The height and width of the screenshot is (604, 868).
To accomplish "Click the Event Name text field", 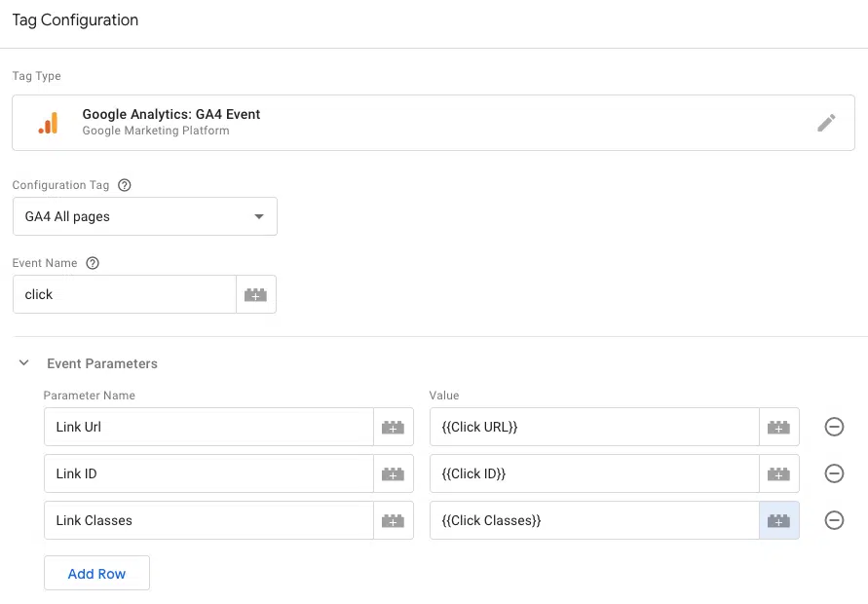I will (125, 294).
